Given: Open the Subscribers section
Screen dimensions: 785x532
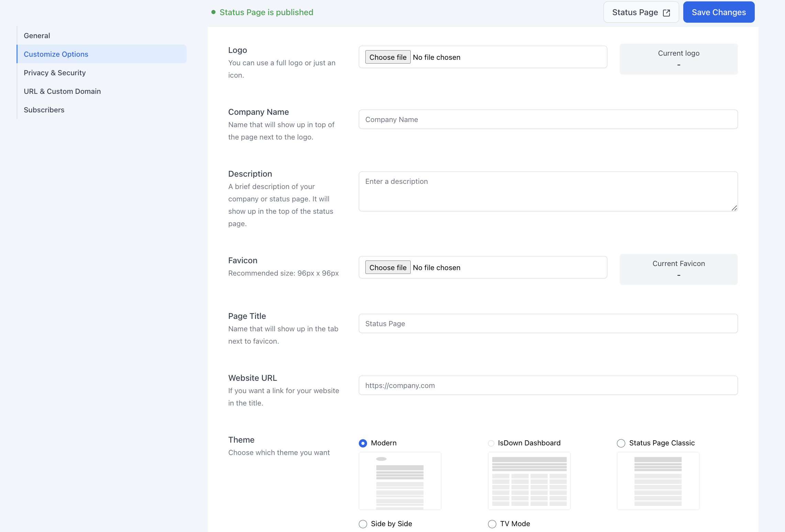Looking at the screenshot, I should coord(44,110).
